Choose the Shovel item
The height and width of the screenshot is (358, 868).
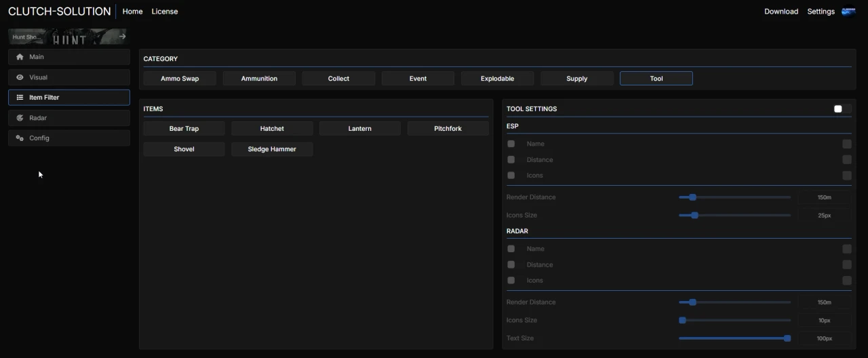(184, 149)
